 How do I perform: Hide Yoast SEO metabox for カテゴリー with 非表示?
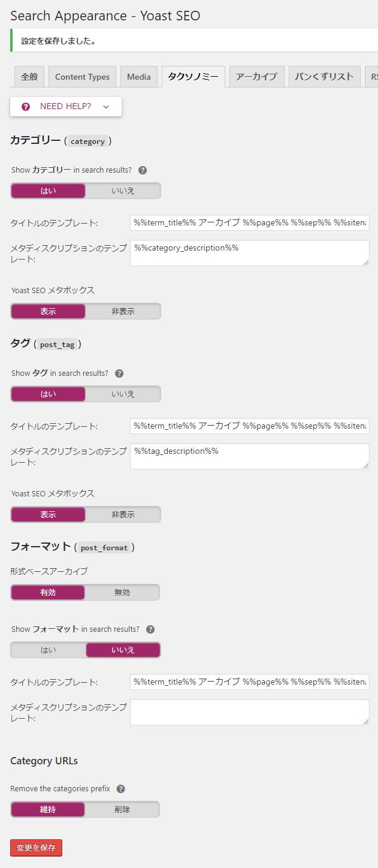[x=123, y=311]
